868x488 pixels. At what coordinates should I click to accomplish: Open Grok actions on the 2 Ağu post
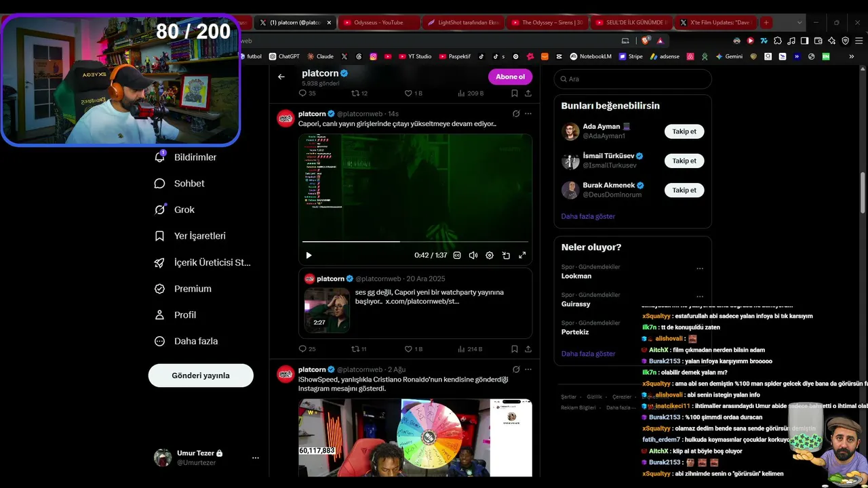pos(516,369)
